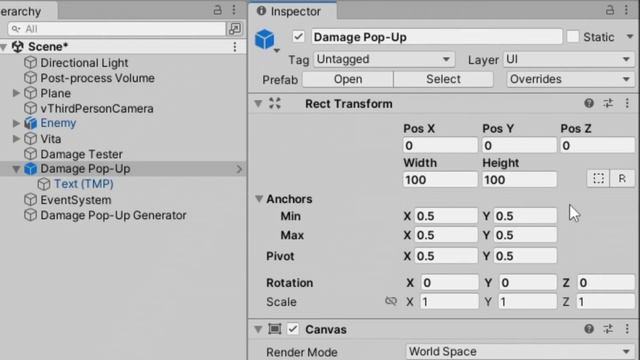Open the Layer dropdown showing UI

tap(569, 60)
